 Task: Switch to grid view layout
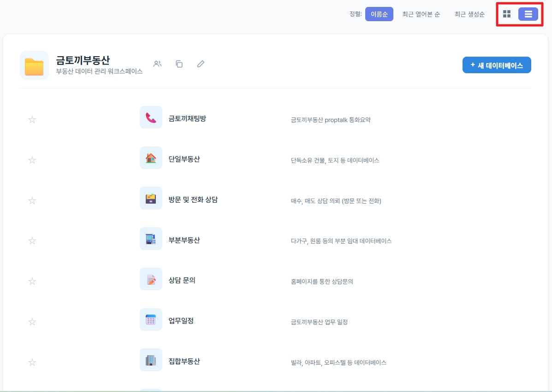[x=507, y=14]
